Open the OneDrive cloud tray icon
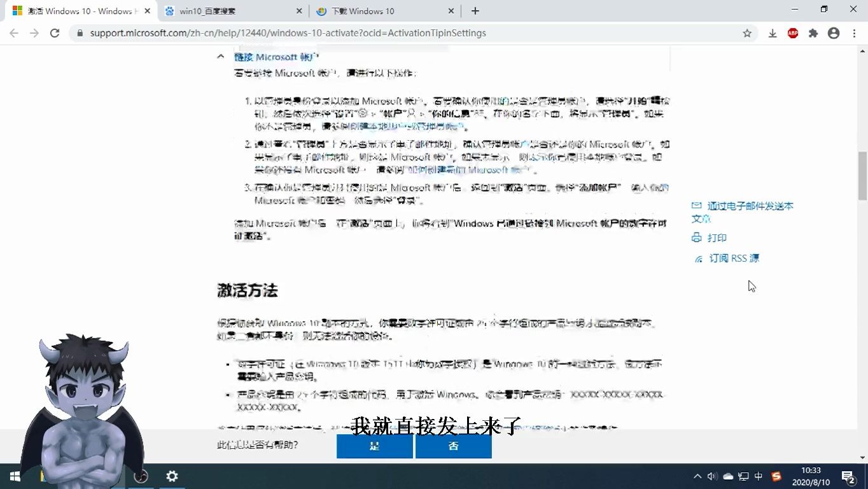The height and width of the screenshot is (489, 868). click(x=728, y=476)
